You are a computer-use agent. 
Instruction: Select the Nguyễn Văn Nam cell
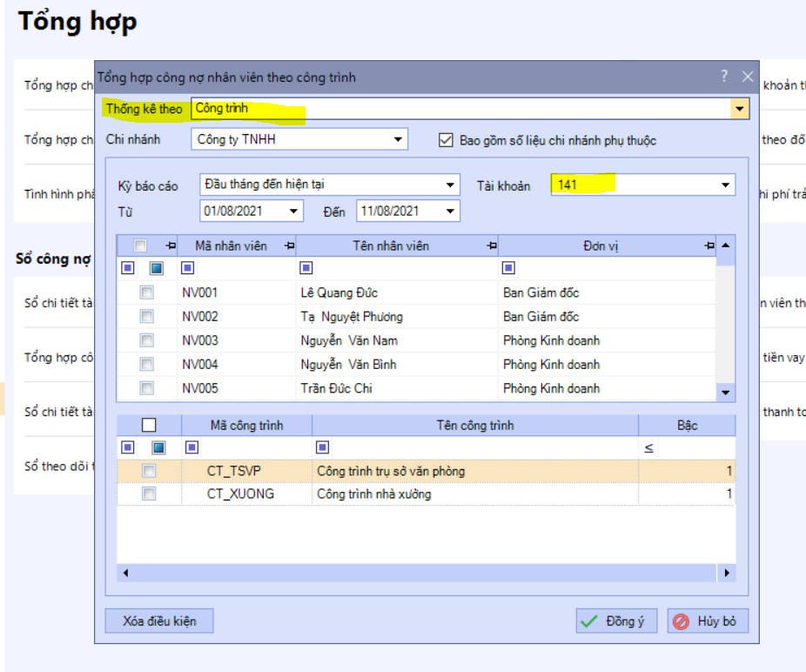(396, 340)
